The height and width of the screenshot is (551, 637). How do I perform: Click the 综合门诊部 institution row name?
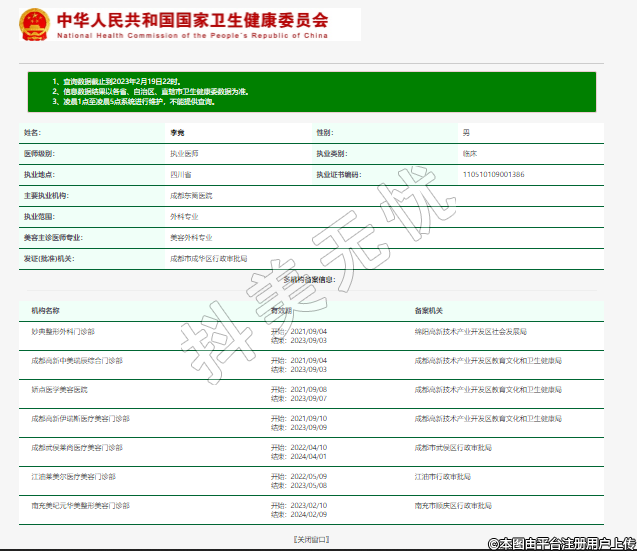coord(77,360)
